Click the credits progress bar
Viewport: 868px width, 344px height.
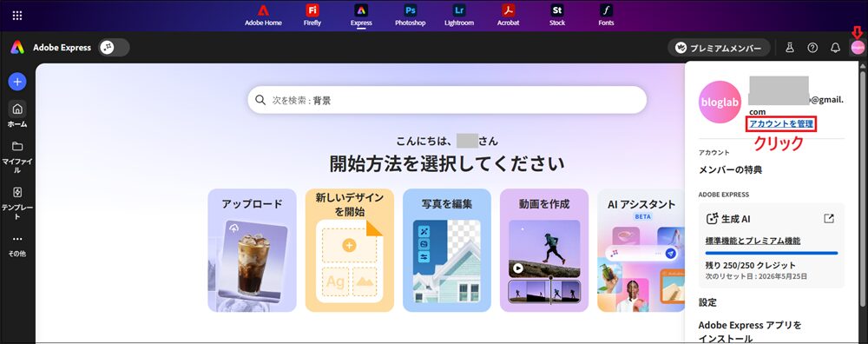coord(771,253)
